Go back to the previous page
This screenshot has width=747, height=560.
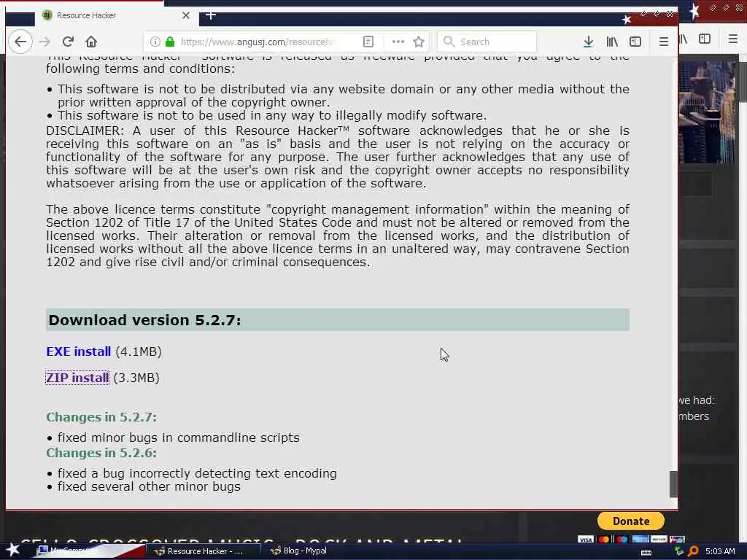click(x=20, y=42)
